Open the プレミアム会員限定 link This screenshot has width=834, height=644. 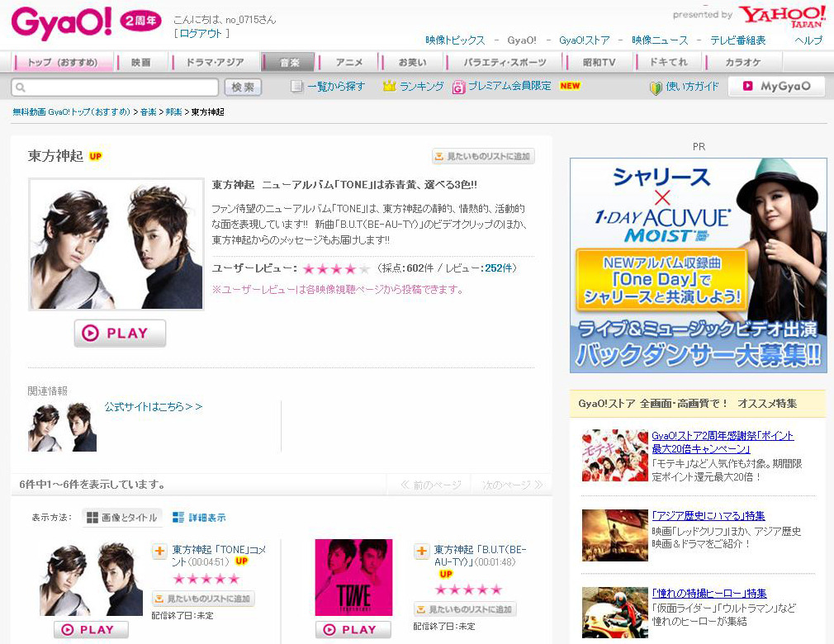pos(509,86)
